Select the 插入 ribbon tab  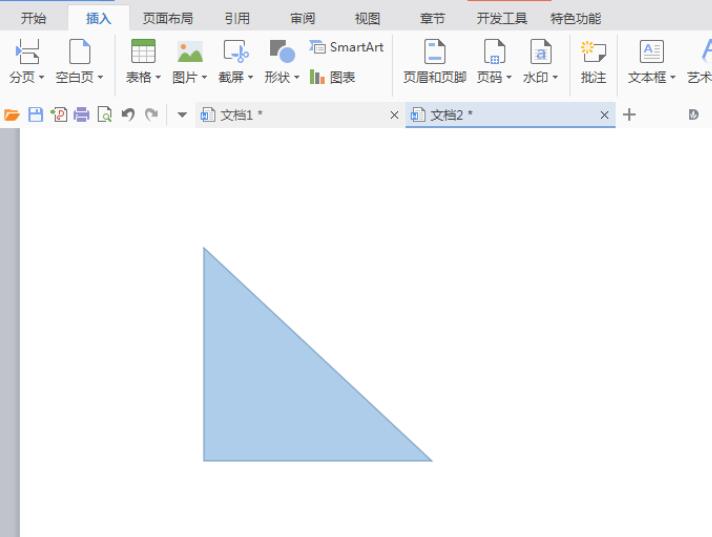(x=99, y=19)
